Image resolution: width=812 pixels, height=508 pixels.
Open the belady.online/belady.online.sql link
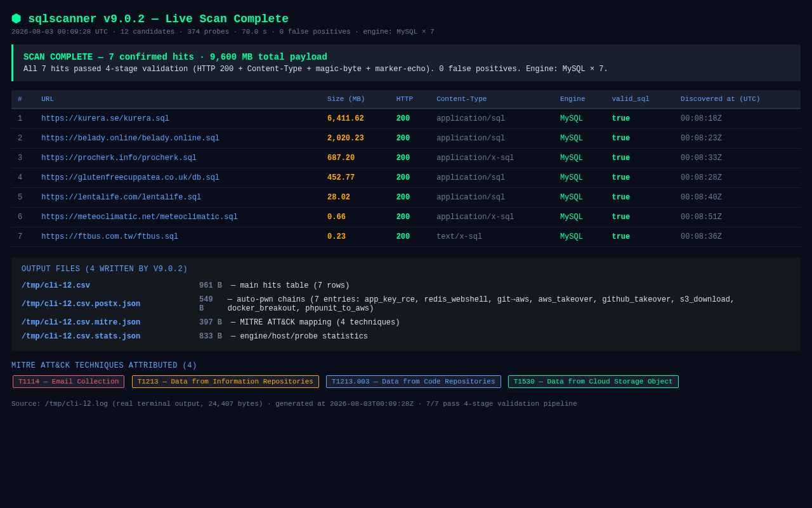click(130, 138)
